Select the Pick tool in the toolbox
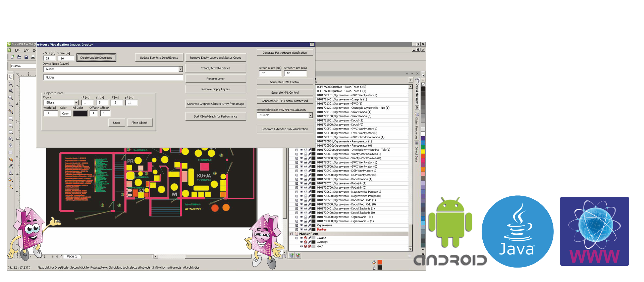Viewport: 644px width, 282px height. coord(10,77)
